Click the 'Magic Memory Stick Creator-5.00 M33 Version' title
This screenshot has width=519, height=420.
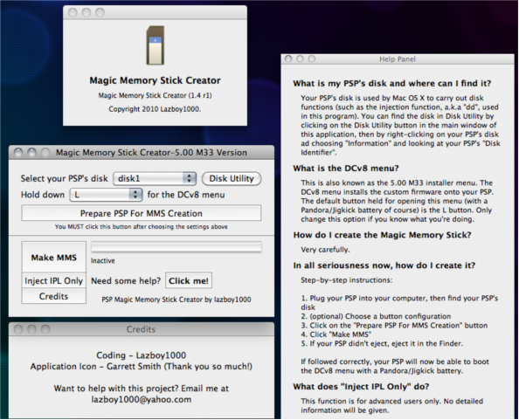point(151,153)
